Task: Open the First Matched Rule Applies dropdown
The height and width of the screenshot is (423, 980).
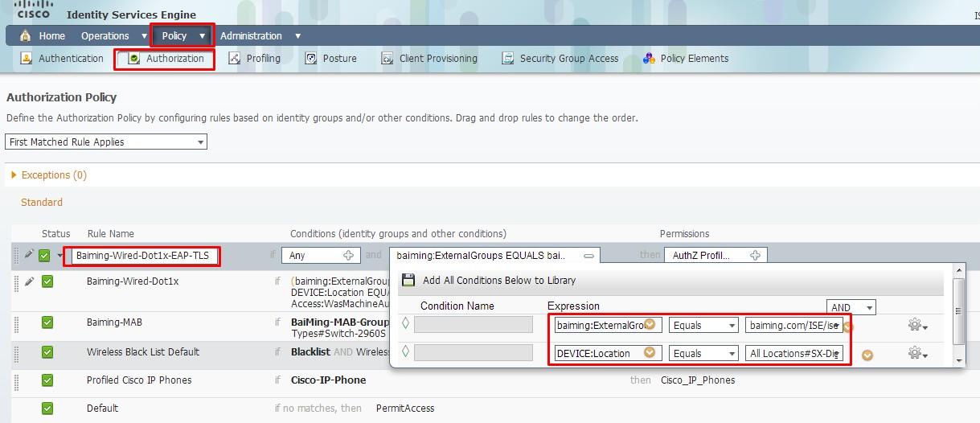Action: point(107,142)
